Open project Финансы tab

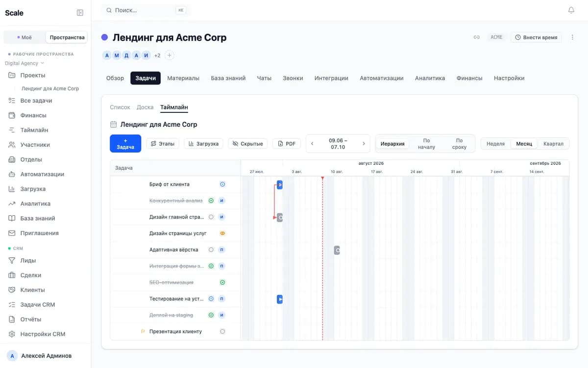[x=469, y=78]
